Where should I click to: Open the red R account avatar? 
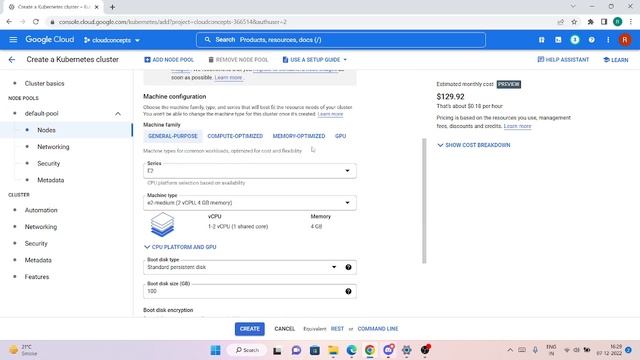(625, 40)
